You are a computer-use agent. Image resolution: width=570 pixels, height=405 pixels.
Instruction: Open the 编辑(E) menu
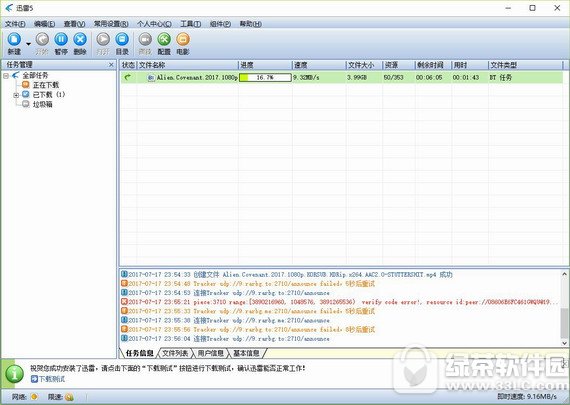point(44,24)
